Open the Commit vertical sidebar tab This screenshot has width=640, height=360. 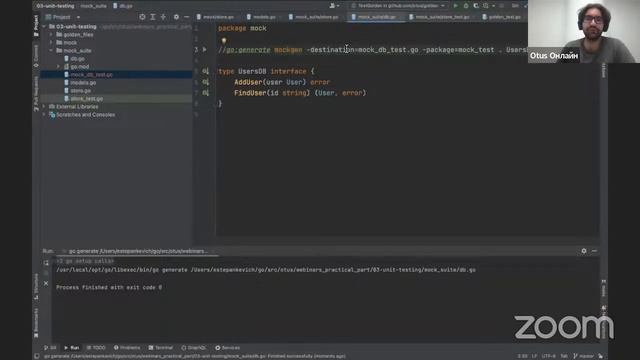click(36, 56)
